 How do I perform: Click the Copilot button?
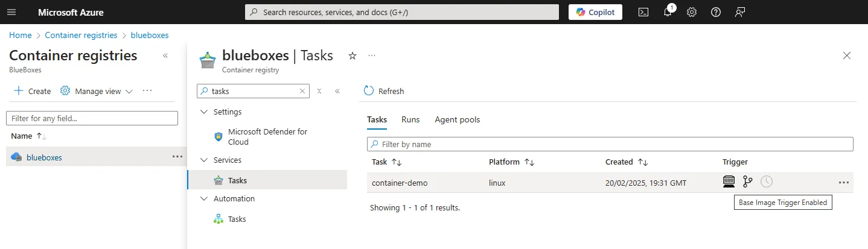595,12
